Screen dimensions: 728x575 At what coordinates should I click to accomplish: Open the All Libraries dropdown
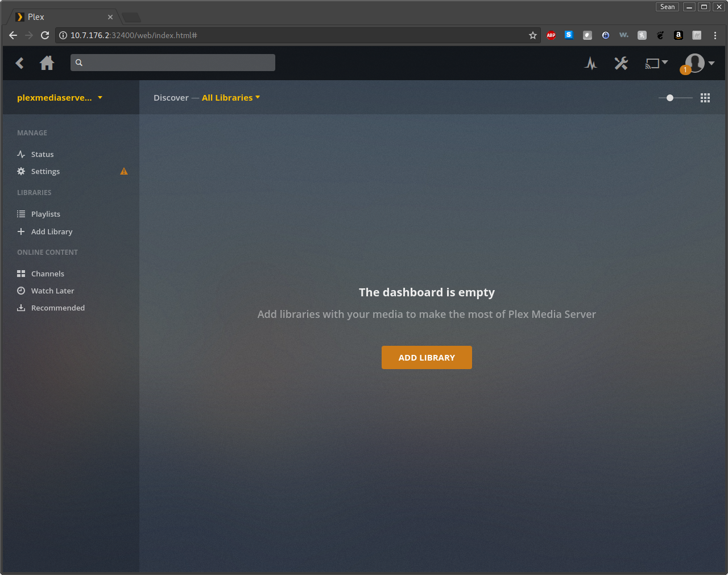[231, 98]
